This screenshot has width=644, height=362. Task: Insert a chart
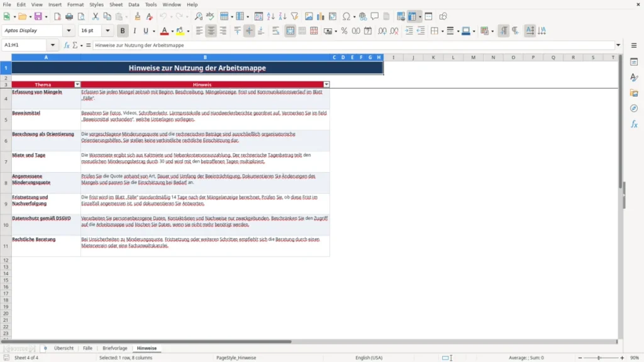tap(321, 16)
